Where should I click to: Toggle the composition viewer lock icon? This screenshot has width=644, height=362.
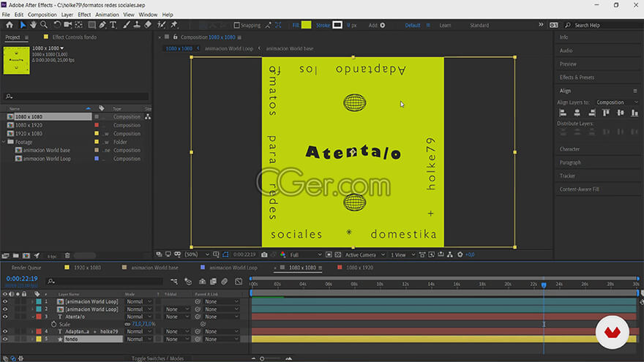[x=175, y=37]
